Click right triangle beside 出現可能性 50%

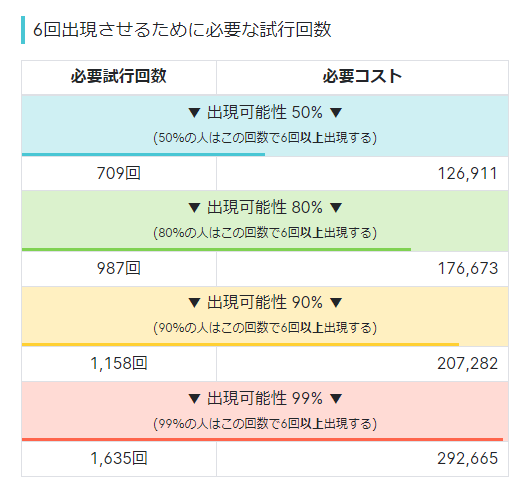click(336, 112)
